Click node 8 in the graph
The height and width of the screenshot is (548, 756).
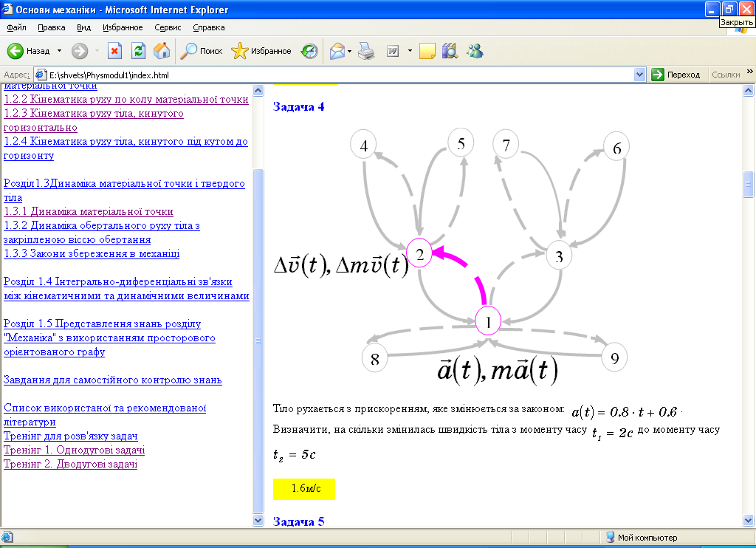click(374, 358)
